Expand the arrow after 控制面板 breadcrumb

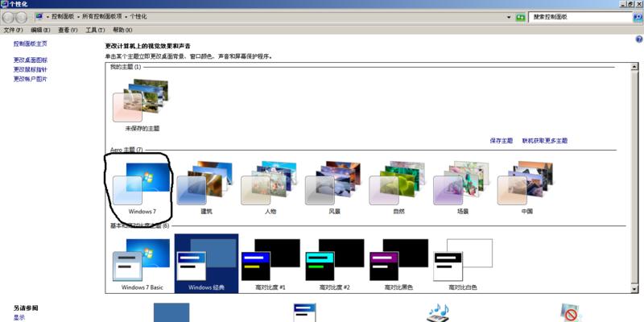pos(78,17)
